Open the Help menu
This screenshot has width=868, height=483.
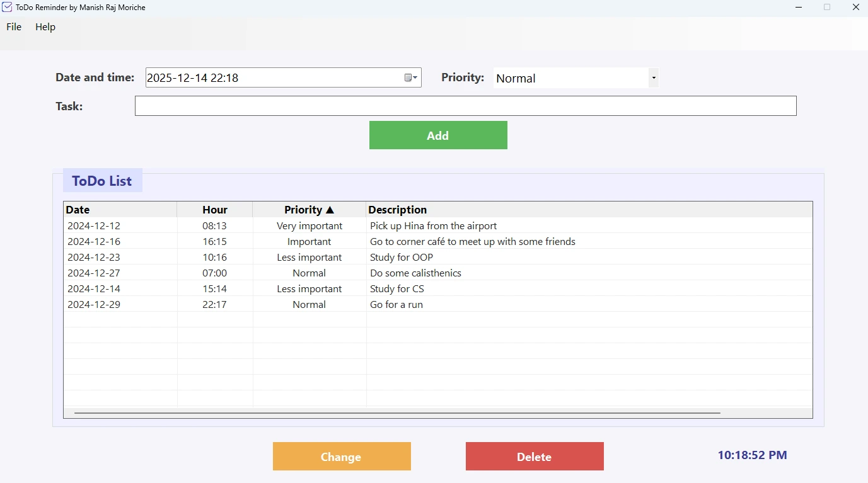(x=45, y=26)
